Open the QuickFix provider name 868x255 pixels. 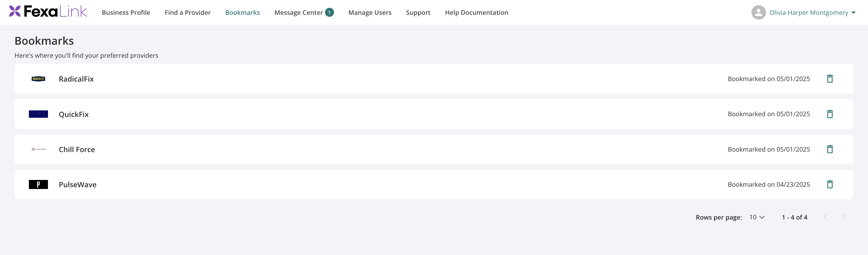[73, 114]
